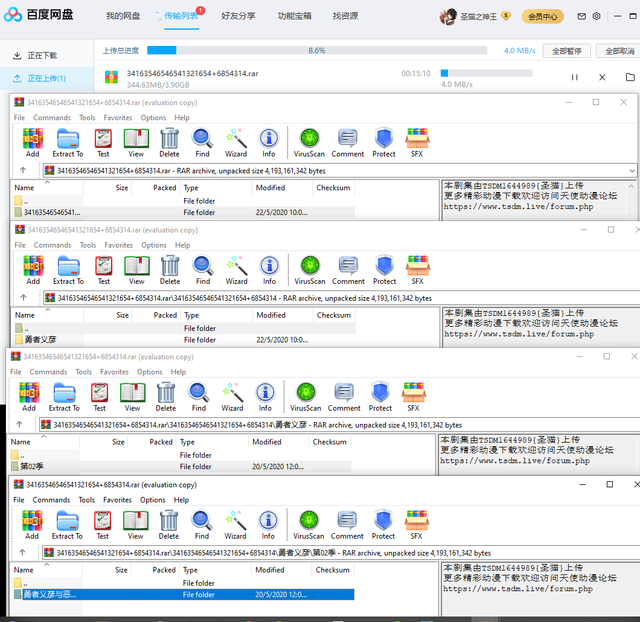The height and width of the screenshot is (622, 640).
Task: Pause the rar file upload in Baidu Netdisk
Action: (x=575, y=77)
